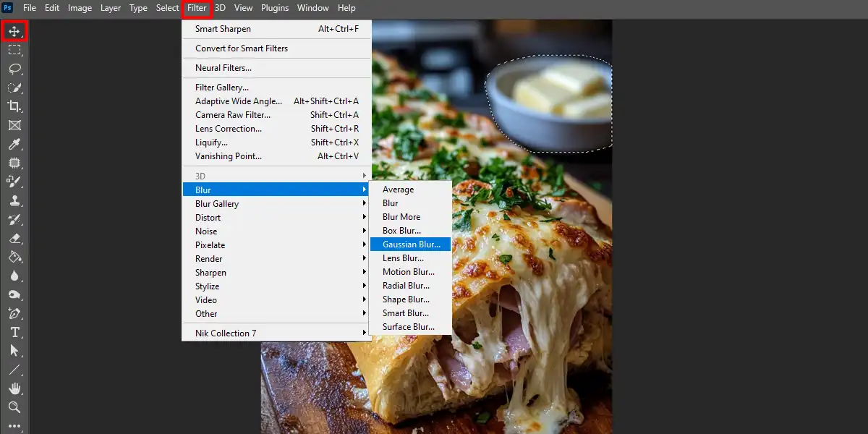Expand the Render submenu
Viewport: 868px width, 434px height.
tap(276, 259)
